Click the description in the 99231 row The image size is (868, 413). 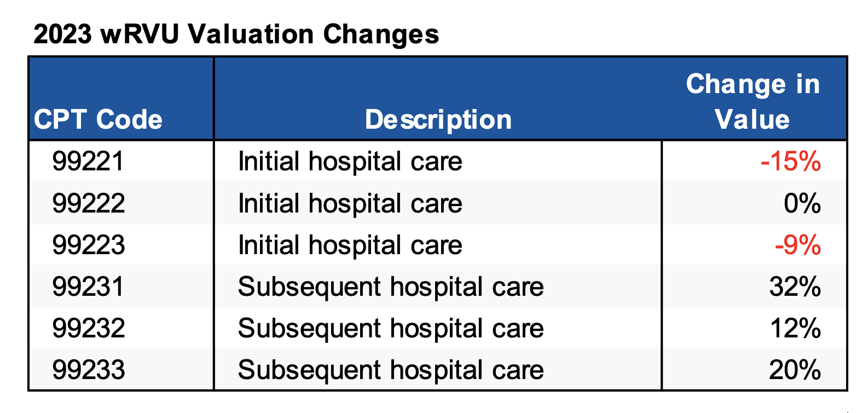coord(391,286)
